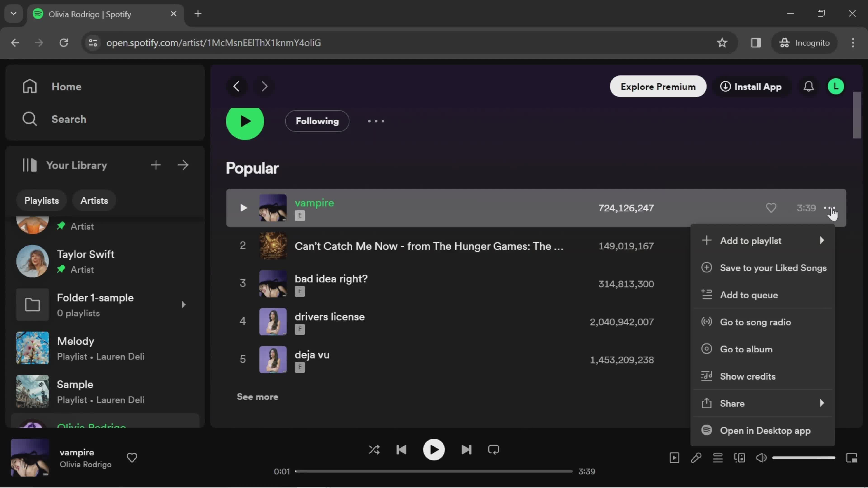
Task: Click the vampire title in now playing bar
Action: click(x=77, y=452)
